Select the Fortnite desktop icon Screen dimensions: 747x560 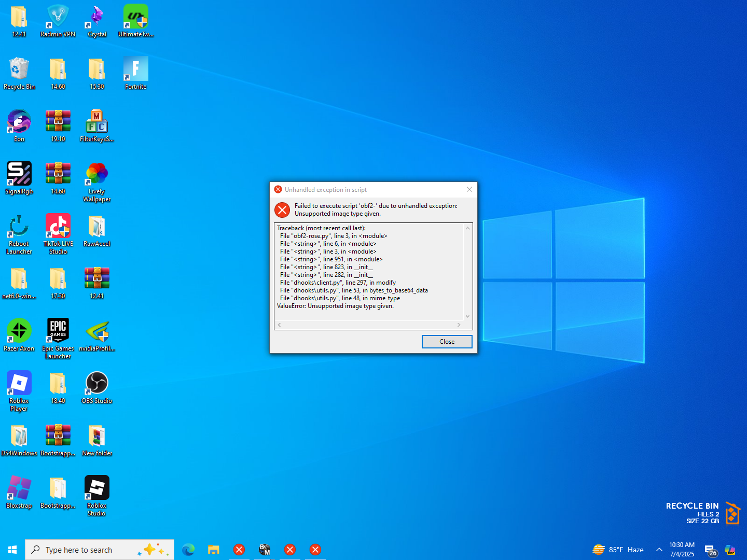point(135,70)
